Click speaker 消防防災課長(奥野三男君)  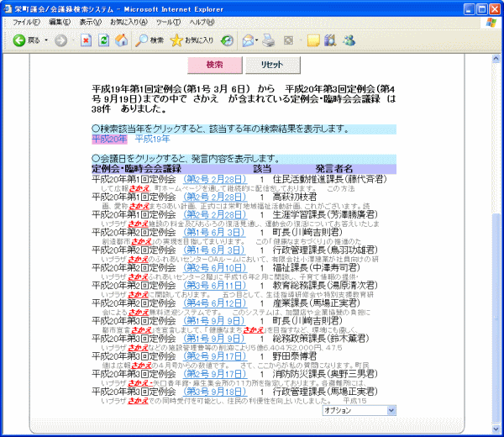[x=325, y=374]
